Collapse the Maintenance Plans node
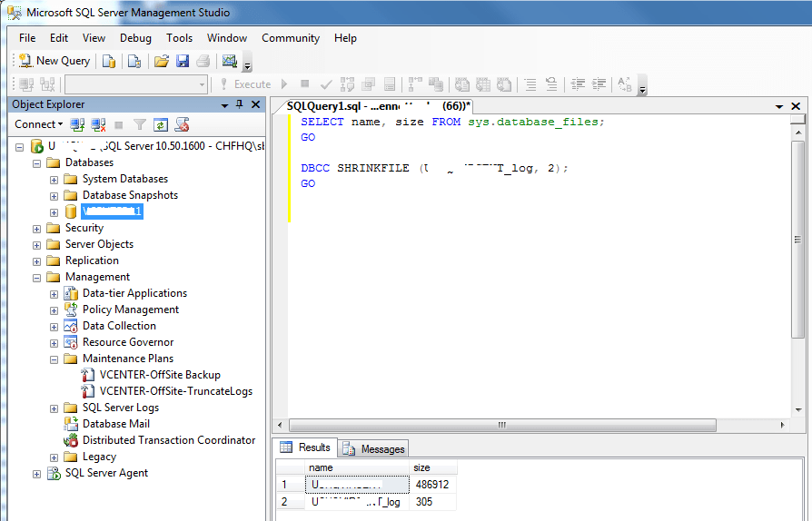 tap(54, 359)
